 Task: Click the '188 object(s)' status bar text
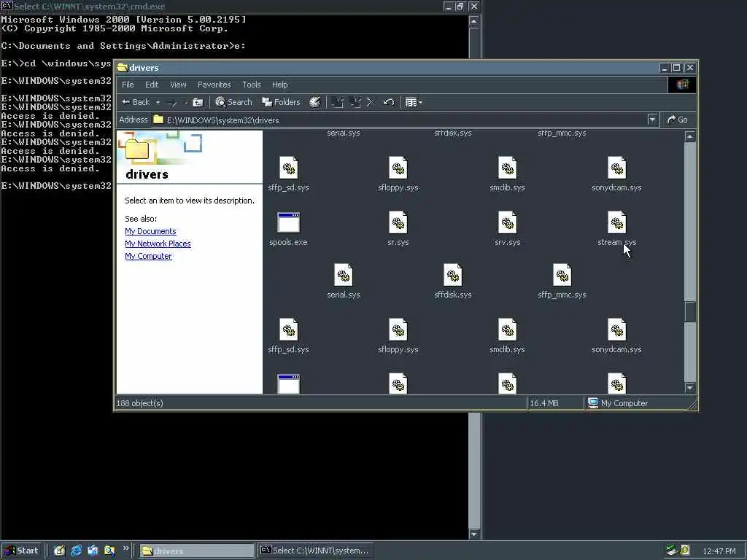(x=139, y=403)
